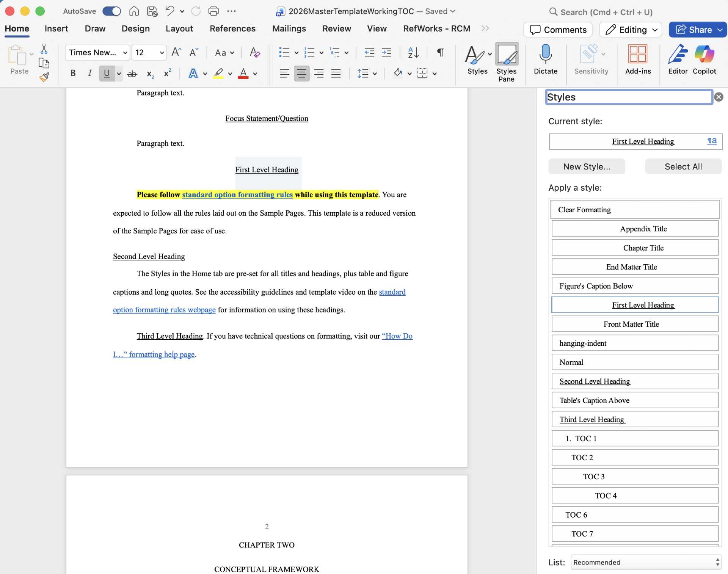This screenshot has width=728, height=574.
Task: Open the Styles Pane
Action: (507, 63)
